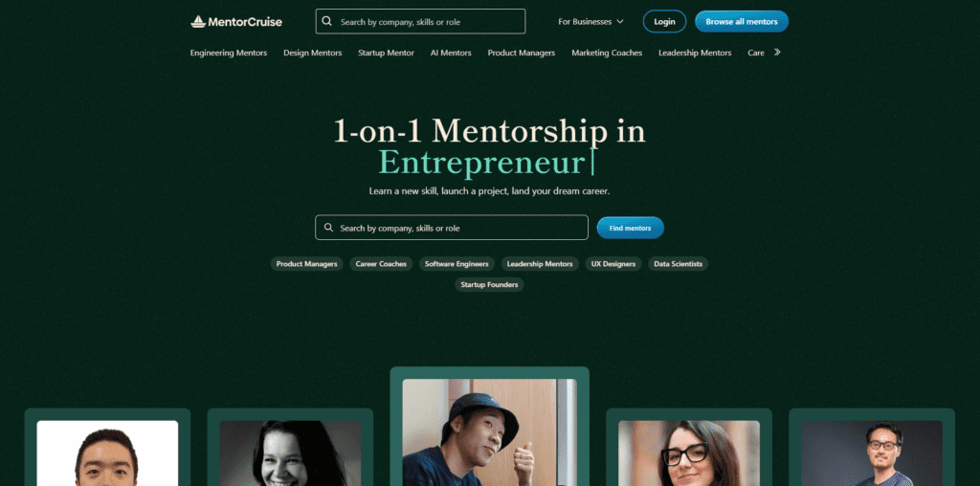Screen dimensions: 980x486
Task: Click the MentorCruise sailboat logo
Action: click(x=197, y=22)
